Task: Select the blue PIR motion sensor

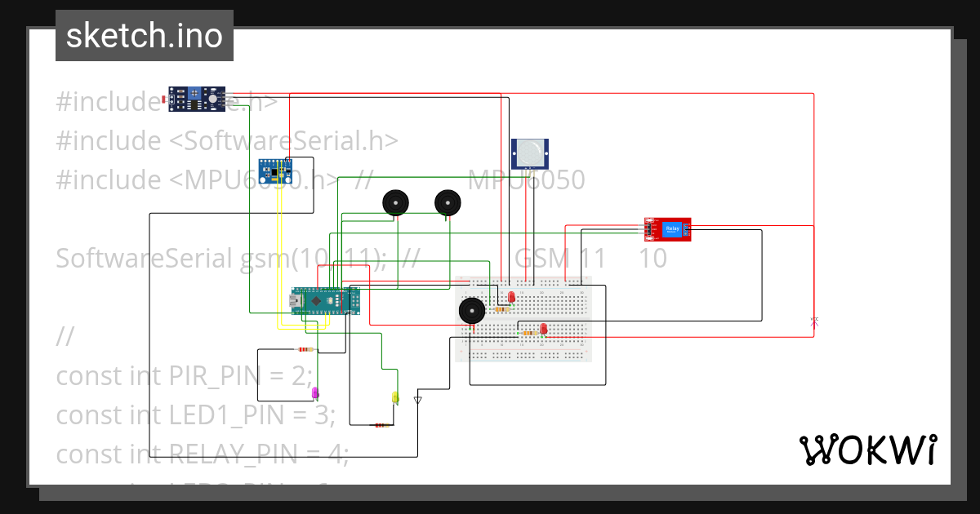Action: click(529, 152)
